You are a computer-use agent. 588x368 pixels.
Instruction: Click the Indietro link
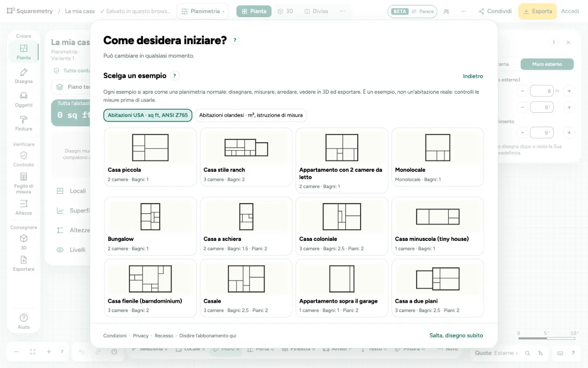(x=473, y=76)
